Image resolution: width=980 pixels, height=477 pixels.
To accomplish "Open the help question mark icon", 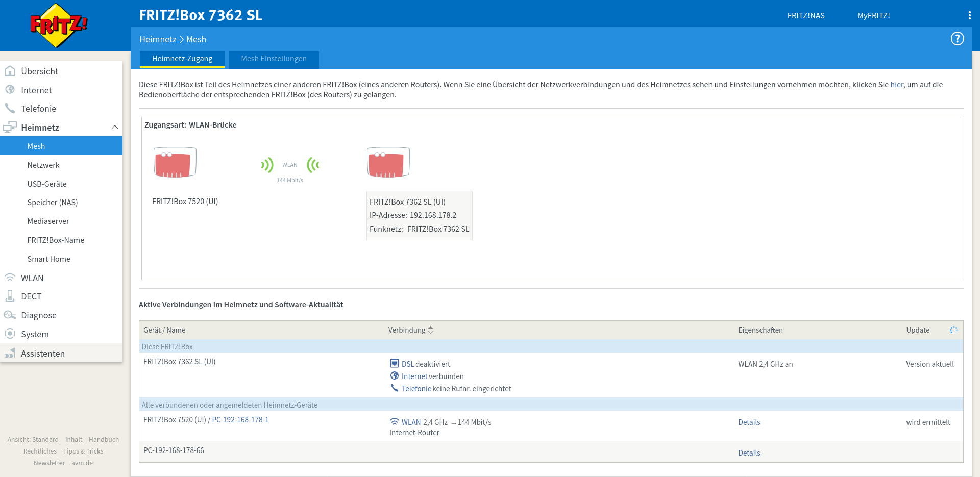I will point(957,39).
